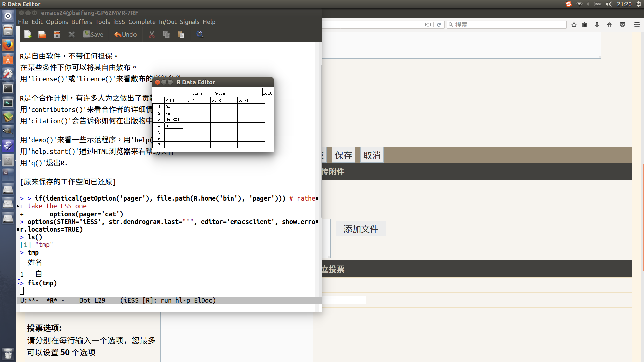644x362 pixels.
Task: Open System Settings wrench launcher icon
Action: tap(8, 74)
